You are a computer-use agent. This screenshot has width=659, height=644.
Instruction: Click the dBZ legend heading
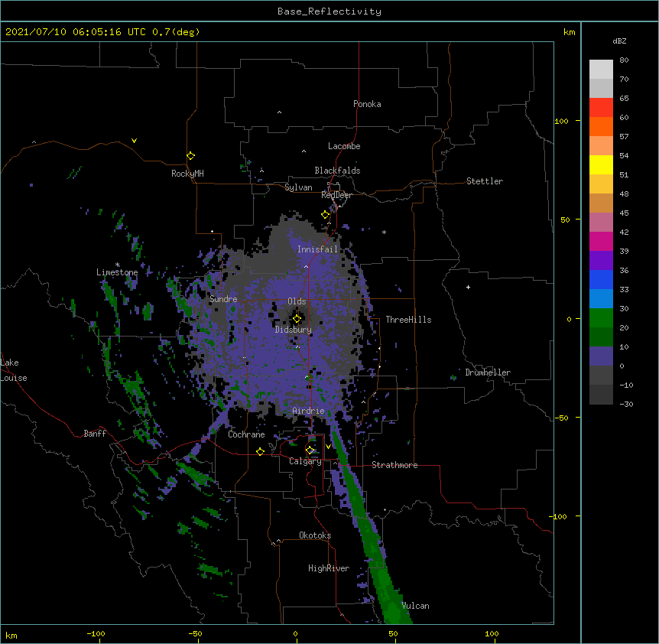619,41
